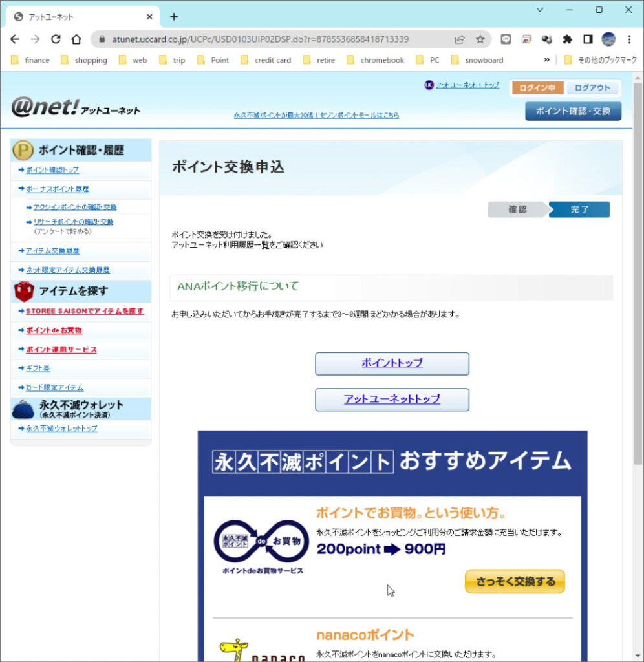Click the Chrome profile avatar
644x662 pixels.
click(x=608, y=39)
